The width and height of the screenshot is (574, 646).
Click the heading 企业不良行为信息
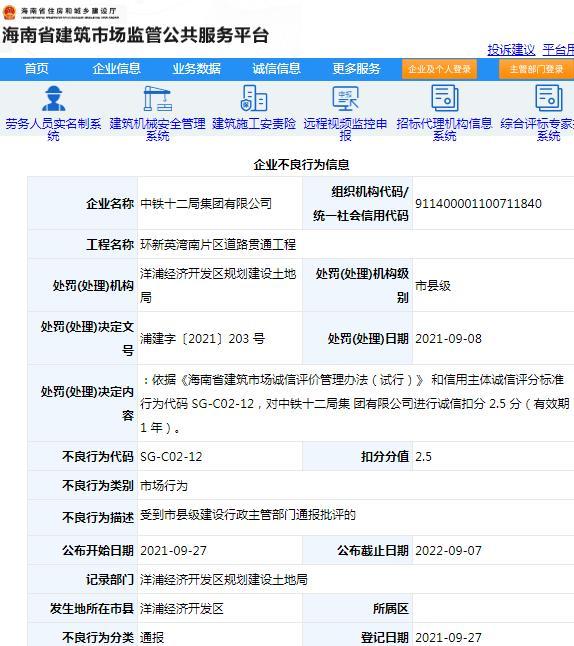coord(301,165)
